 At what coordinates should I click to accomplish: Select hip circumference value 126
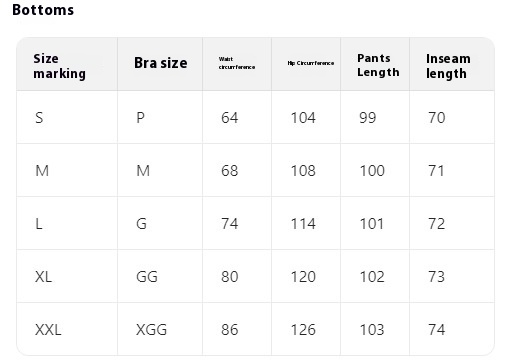pyautogui.click(x=303, y=330)
